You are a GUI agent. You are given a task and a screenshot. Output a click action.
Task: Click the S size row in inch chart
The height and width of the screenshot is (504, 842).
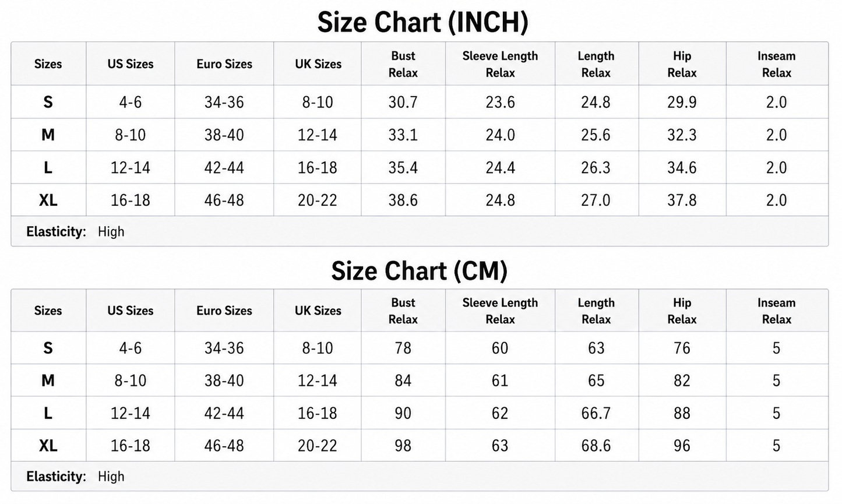(420, 102)
